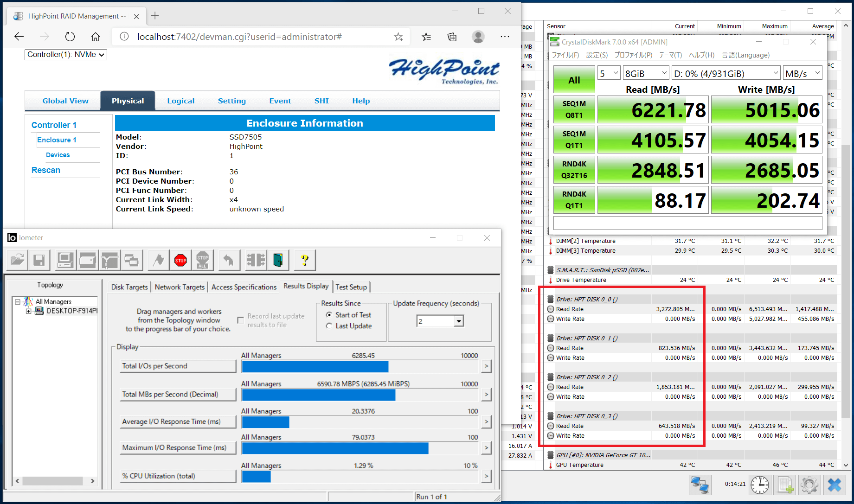Stop current test with red STOP icon
The width and height of the screenshot is (854, 504).
tap(181, 260)
